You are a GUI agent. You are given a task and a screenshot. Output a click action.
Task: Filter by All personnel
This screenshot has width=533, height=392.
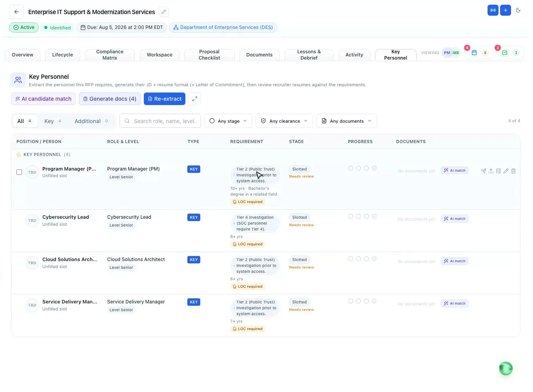pos(25,121)
